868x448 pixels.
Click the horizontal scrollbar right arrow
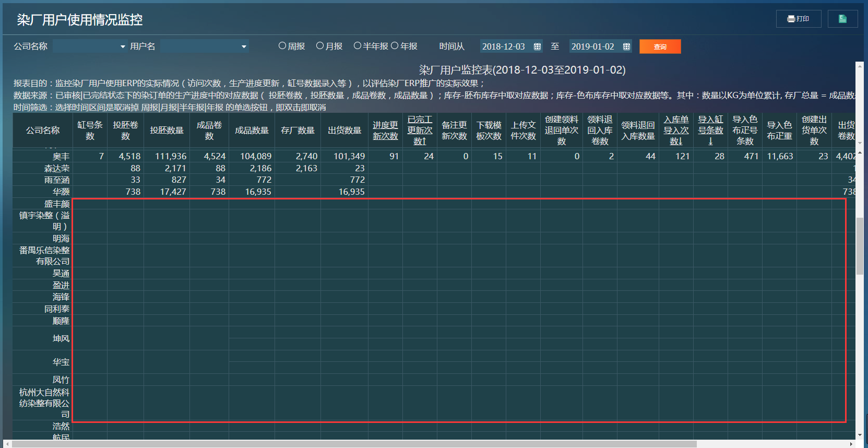[x=851, y=444]
